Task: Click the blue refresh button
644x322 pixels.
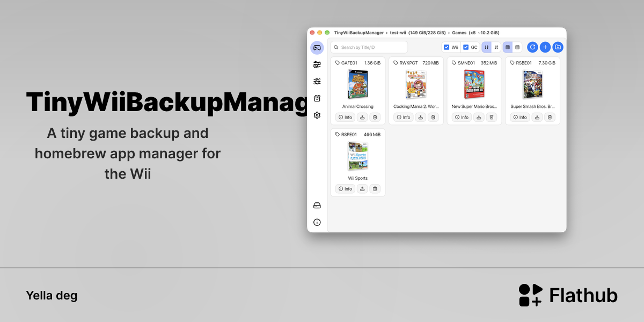Action: pyautogui.click(x=532, y=47)
